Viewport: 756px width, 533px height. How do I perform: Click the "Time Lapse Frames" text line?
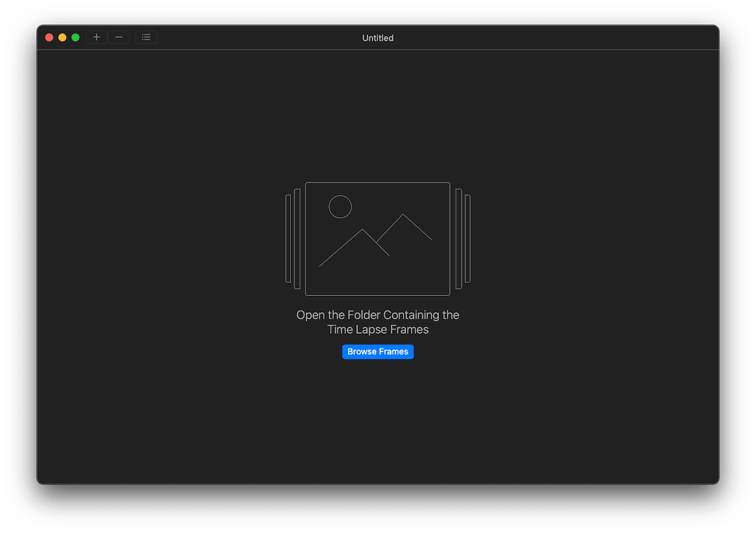tap(377, 330)
